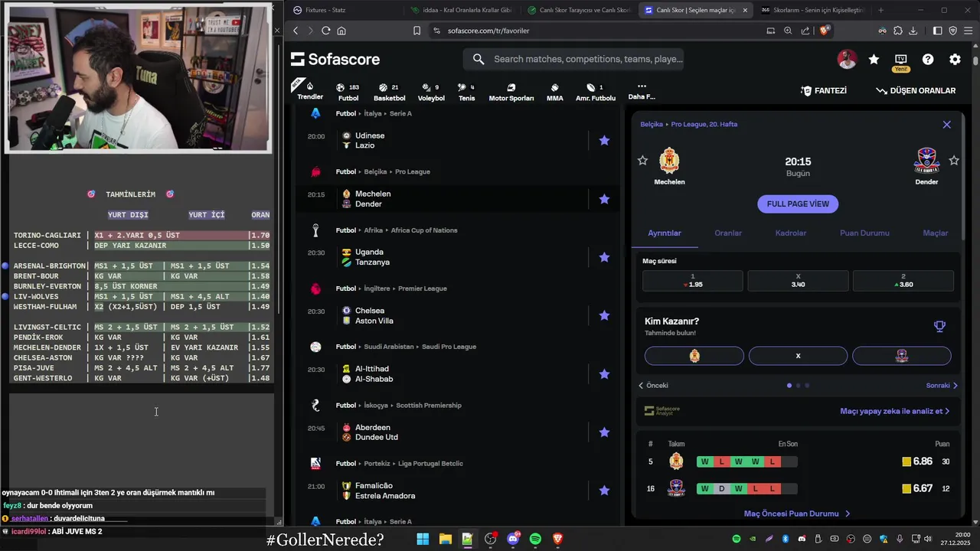Open Maçı yapay zeka ile analiz et
The width and height of the screenshot is (980, 551).
click(x=895, y=411)
